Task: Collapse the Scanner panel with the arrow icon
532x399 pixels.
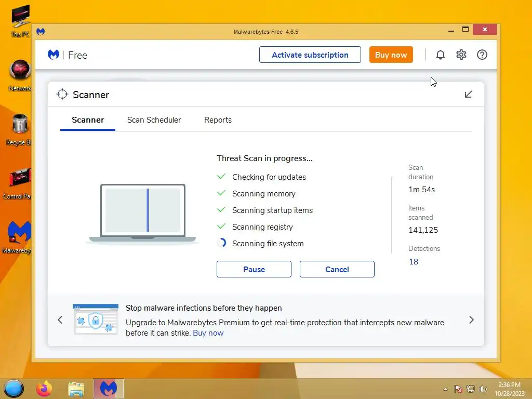Action: point(468,95)
